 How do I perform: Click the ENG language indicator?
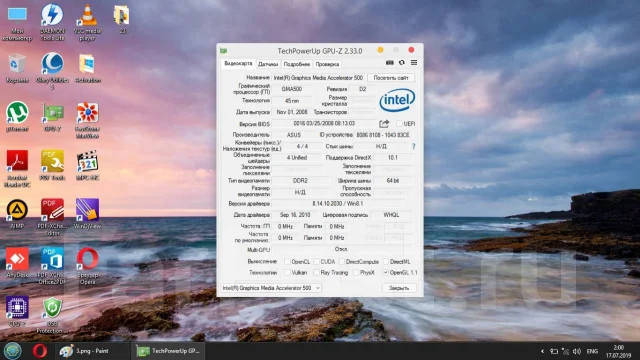point(592,351)
